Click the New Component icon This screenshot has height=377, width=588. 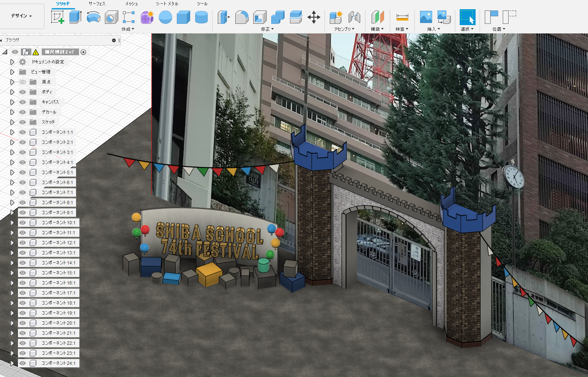coord(336,17)
